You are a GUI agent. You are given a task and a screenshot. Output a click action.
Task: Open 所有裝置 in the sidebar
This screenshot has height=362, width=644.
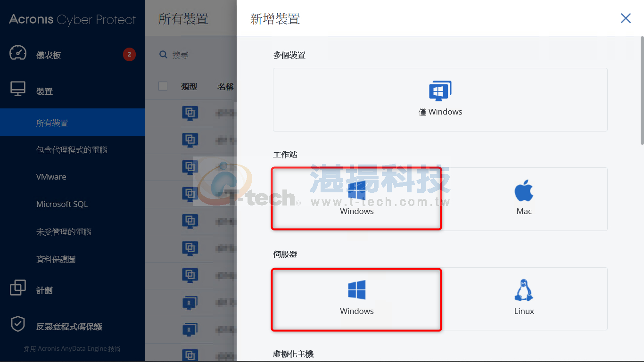click(x=72, y=123)
